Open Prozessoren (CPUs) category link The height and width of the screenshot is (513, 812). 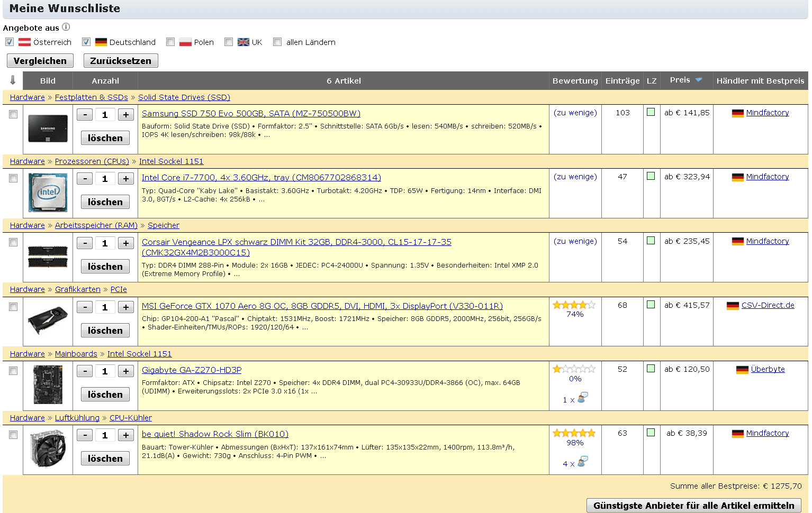[x=92, y=161]
